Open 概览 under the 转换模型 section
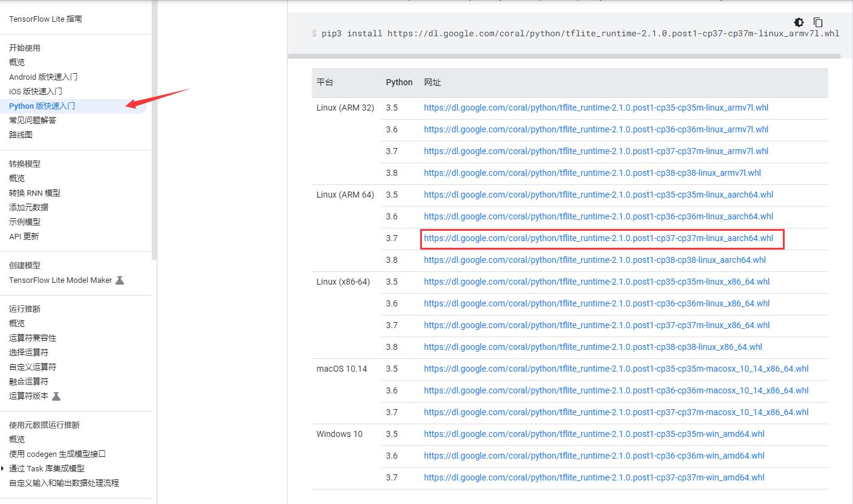 [x=17, y=178]
